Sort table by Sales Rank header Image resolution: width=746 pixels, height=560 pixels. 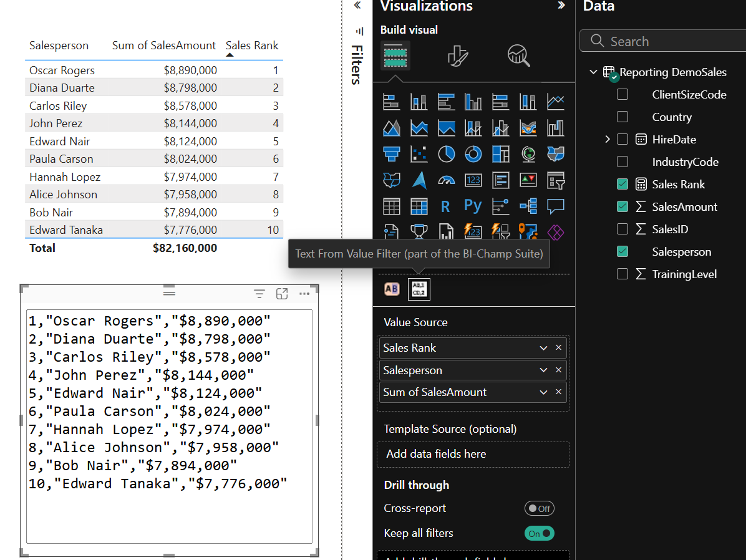[251, 45]
